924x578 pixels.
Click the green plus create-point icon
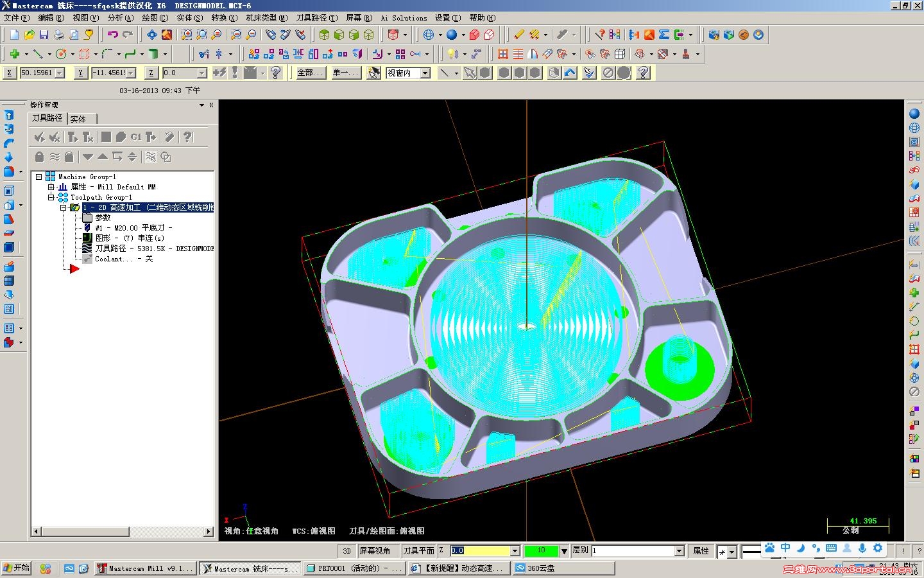14,54
